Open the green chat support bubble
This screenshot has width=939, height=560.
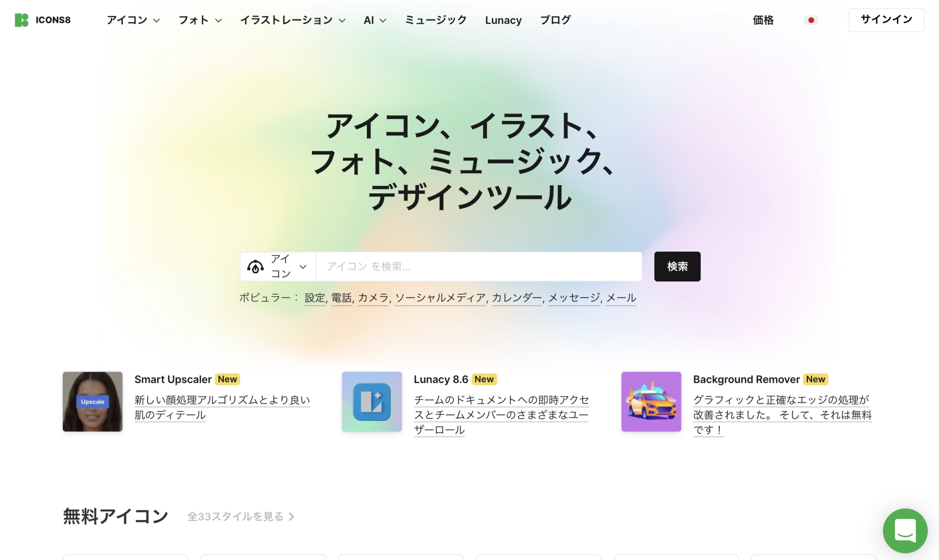[905, 530]
